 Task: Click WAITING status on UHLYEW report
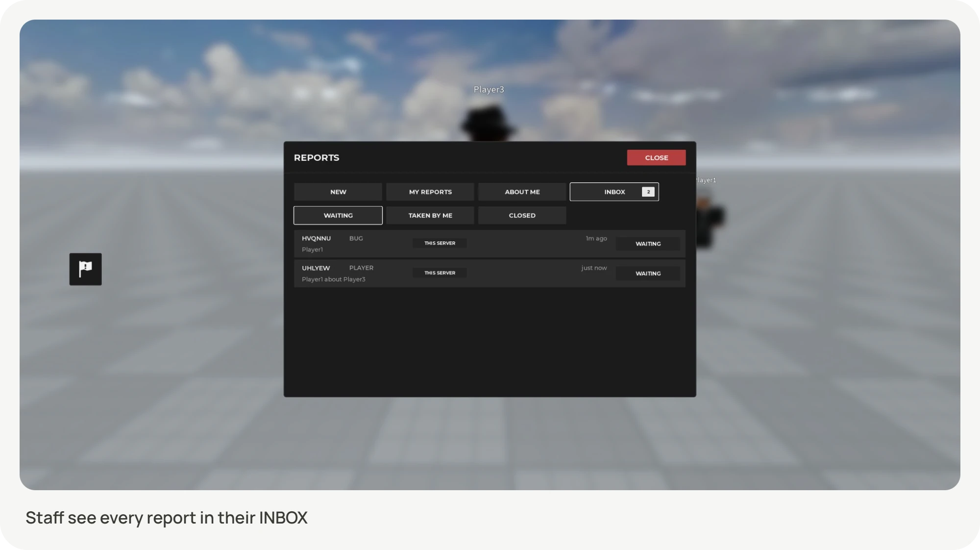(648, 274)
